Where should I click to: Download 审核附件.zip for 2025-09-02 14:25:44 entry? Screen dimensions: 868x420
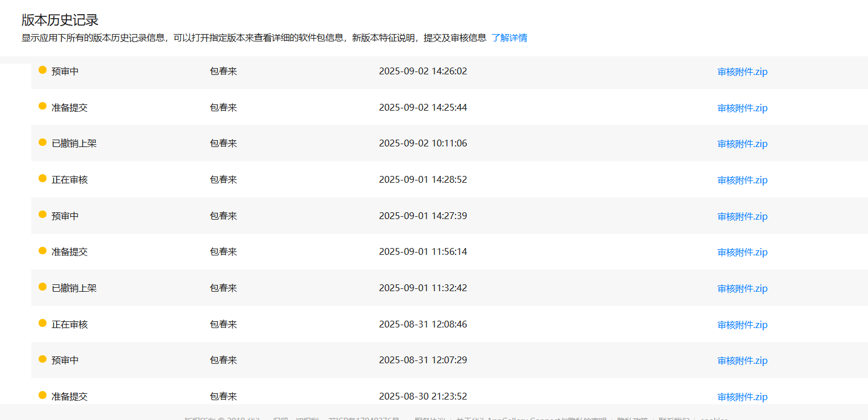pyautogui.click(x=742, y=108)
